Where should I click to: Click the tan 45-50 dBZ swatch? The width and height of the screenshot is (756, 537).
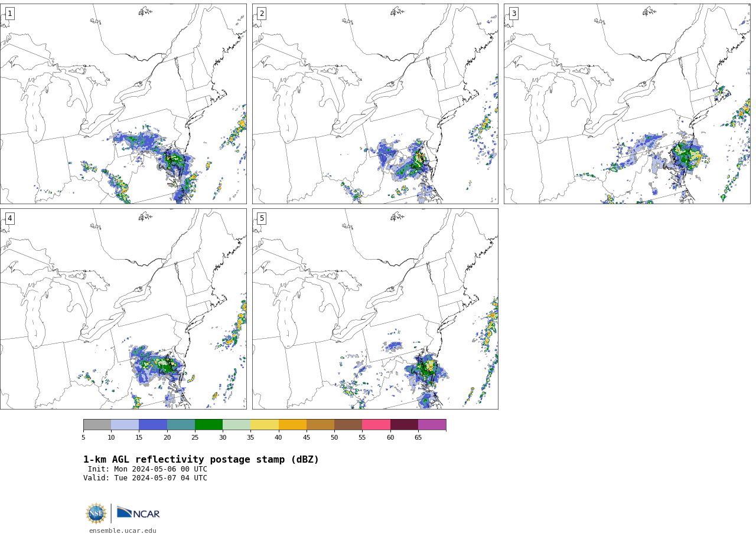point(320,425)
